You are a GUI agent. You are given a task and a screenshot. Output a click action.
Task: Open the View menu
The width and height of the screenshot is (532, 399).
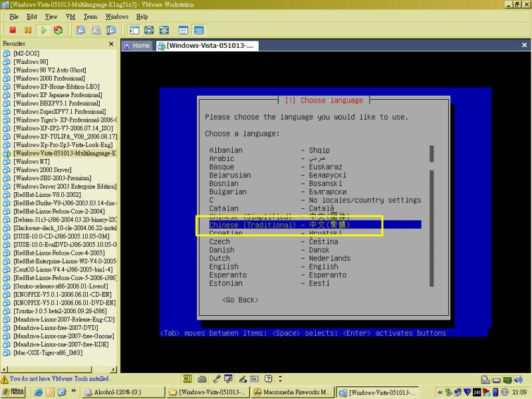tap(51, 16)
